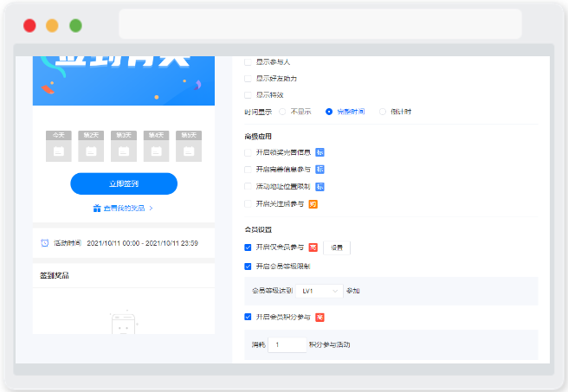Click the 标 badge next to 开启领奖完善信息
The height and width of the screenshot is (392, 568).
[x=319, y=152]
